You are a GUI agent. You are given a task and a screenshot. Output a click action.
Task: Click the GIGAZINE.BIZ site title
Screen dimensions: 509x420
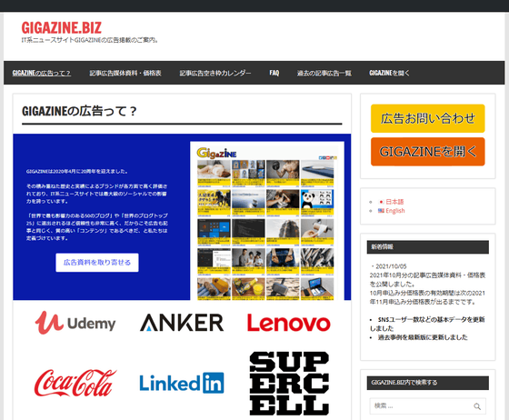(x=62, y=28)
